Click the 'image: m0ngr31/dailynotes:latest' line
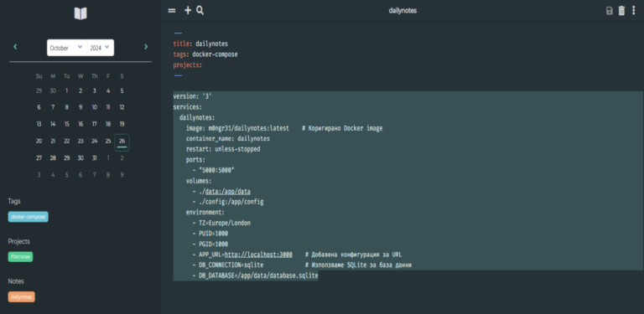 (237, 128)
